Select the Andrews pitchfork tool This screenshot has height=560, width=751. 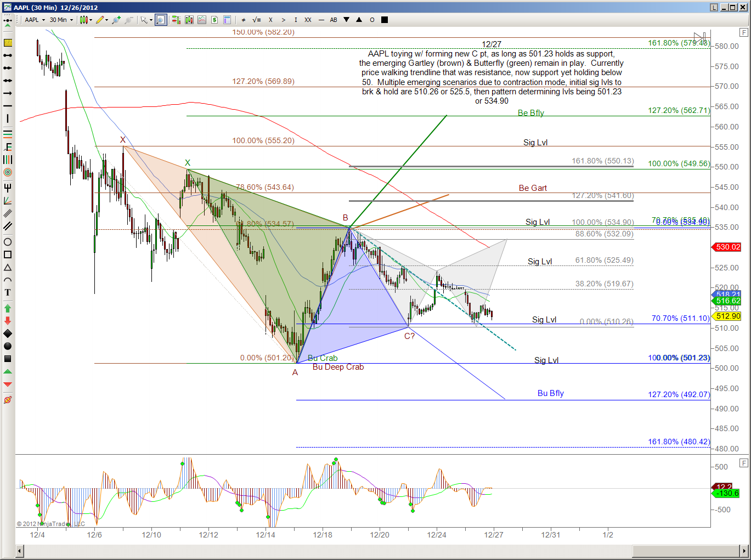[x=8, y=188]
